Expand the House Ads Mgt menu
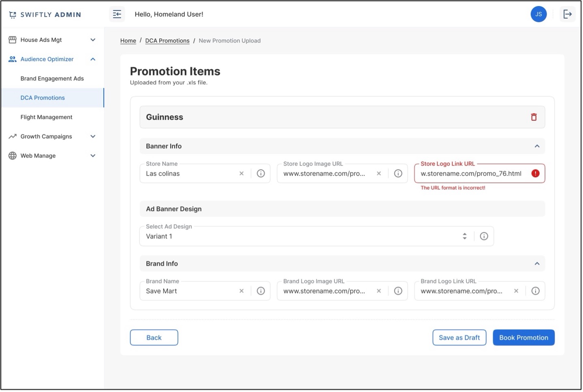 93,40
